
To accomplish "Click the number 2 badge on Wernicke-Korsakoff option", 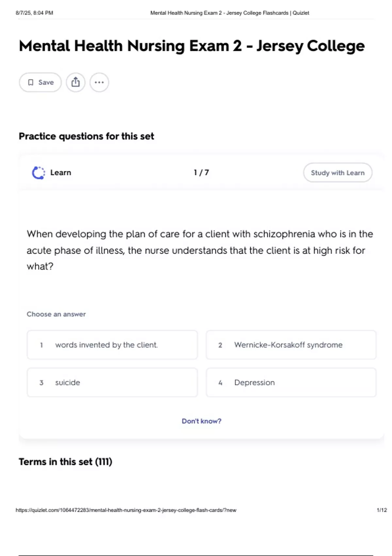I will [220, 345].
